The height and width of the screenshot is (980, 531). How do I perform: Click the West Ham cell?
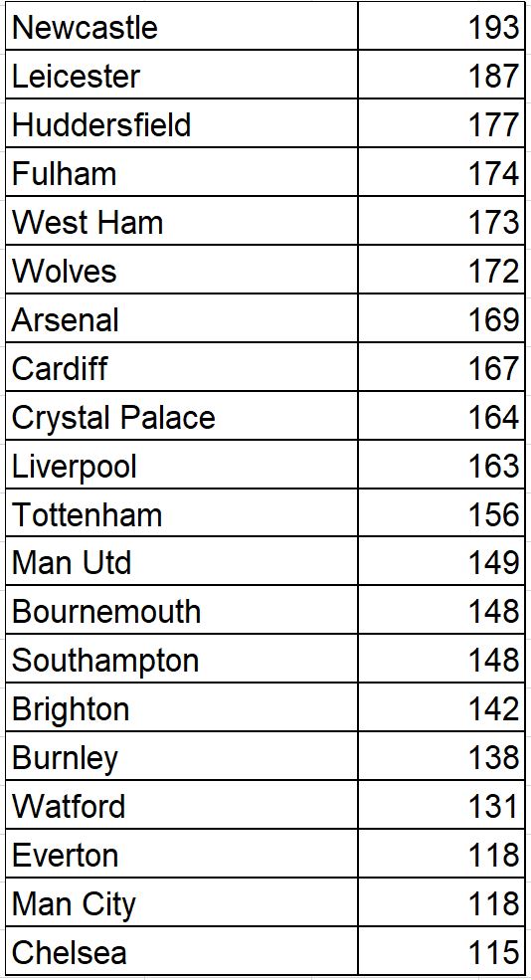click(182, 221)
